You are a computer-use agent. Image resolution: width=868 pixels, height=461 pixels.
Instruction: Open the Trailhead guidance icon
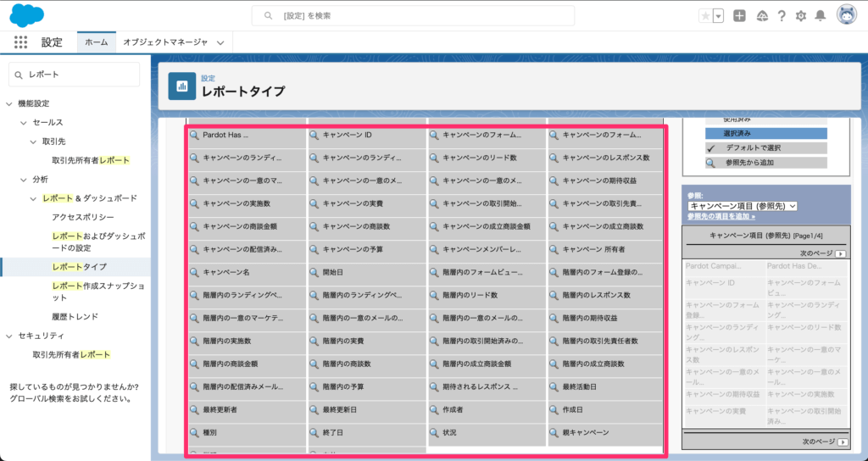(x=762, y=16)
